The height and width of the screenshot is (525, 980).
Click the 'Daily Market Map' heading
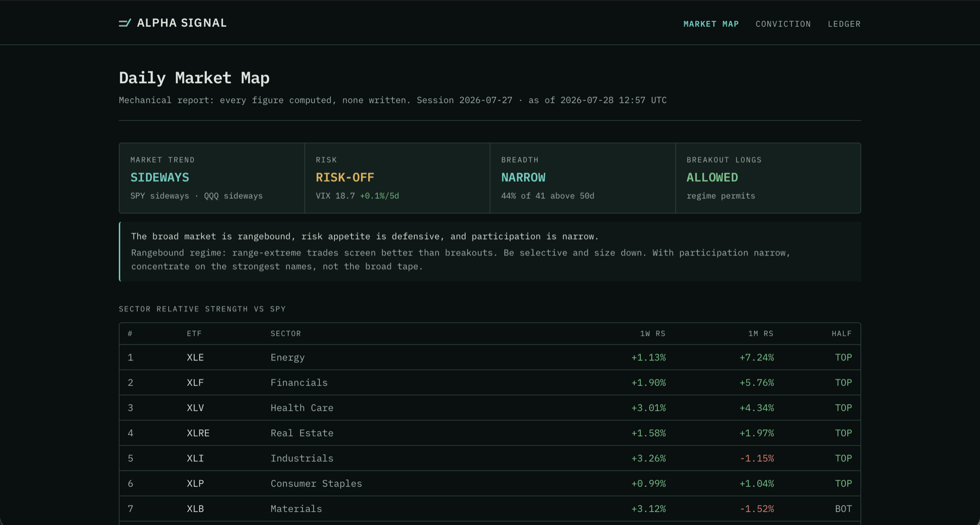194,78
